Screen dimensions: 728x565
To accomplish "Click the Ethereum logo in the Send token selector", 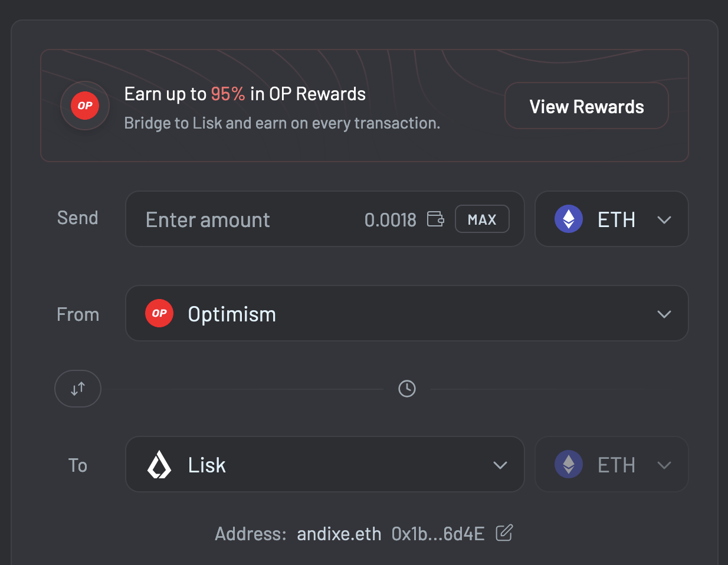I will coord(568,219).
